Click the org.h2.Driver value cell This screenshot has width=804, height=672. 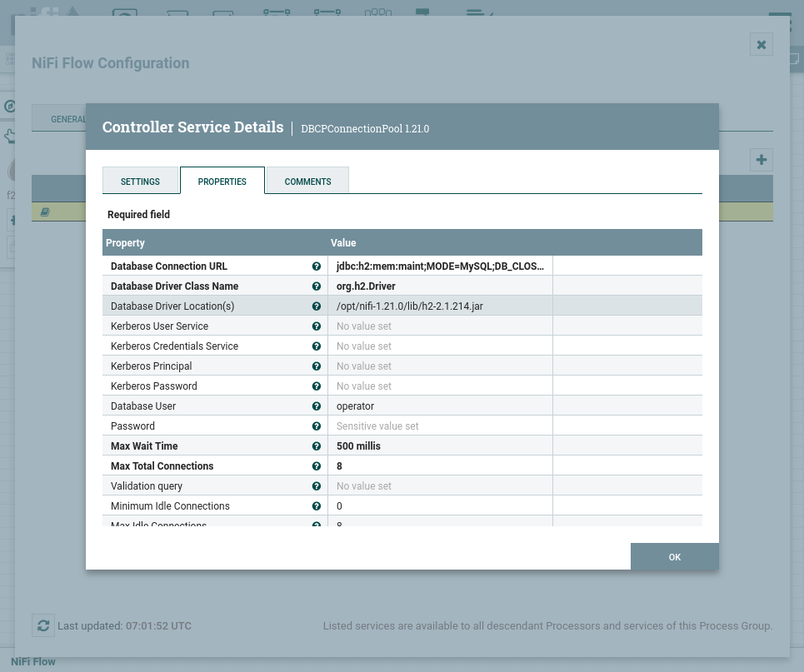440,286
